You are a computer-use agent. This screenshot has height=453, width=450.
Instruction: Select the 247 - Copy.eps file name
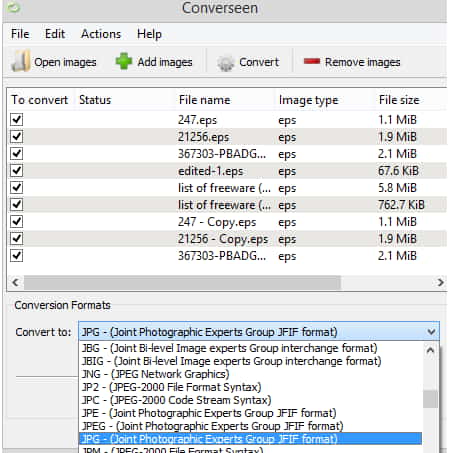tap(217, 222)
